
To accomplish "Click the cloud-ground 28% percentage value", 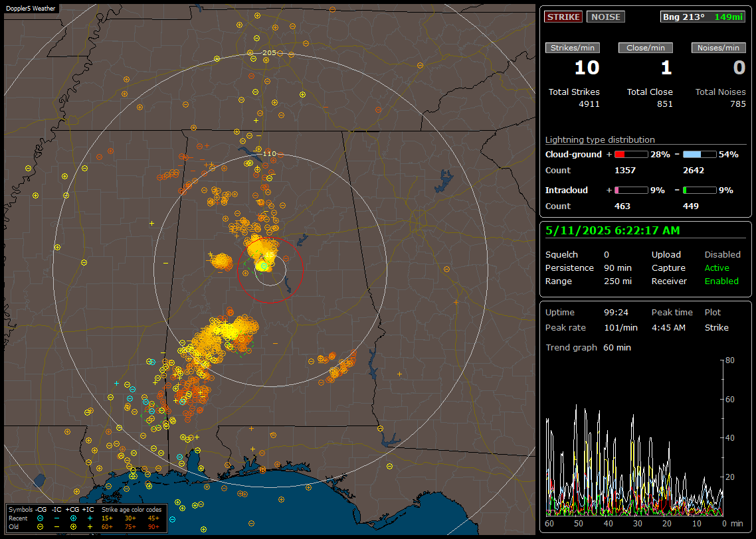I will [x=660, y=155].
